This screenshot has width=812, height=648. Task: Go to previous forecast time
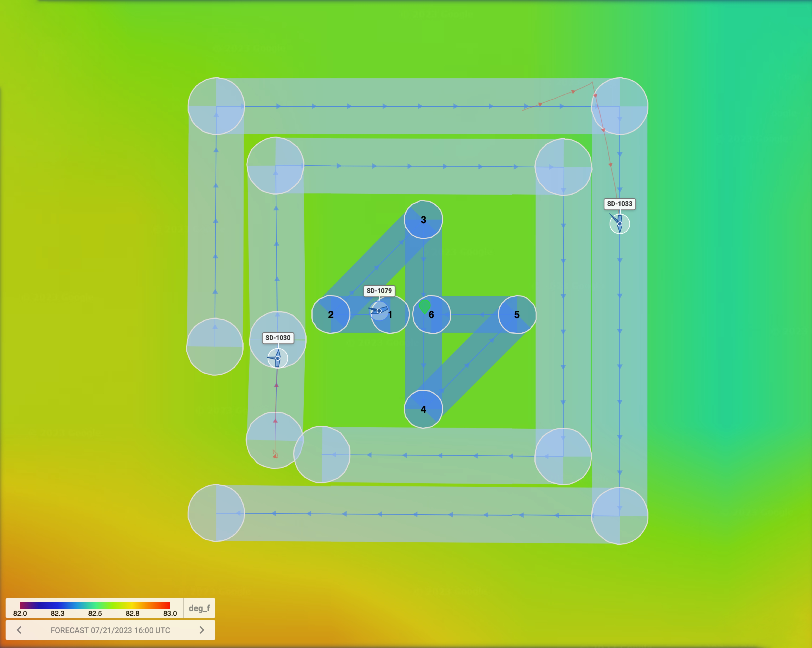click(x=19, y=630)
